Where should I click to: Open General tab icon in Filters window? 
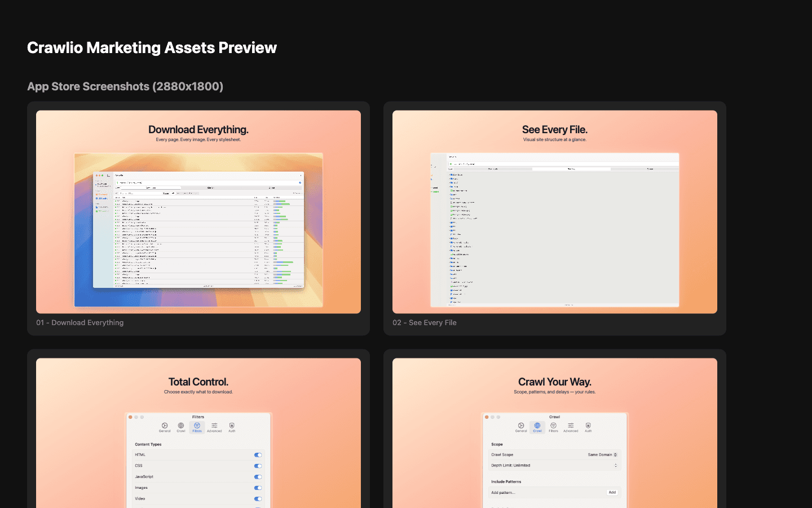coord(165,427)
